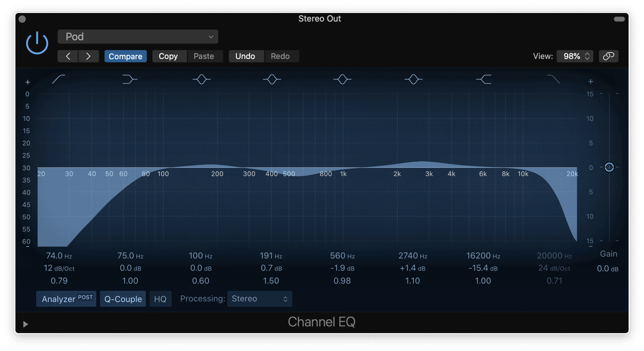Viewport: 644px width, 351px height.
Task: Click the 0.60 Q value
Action: [200, 281]
